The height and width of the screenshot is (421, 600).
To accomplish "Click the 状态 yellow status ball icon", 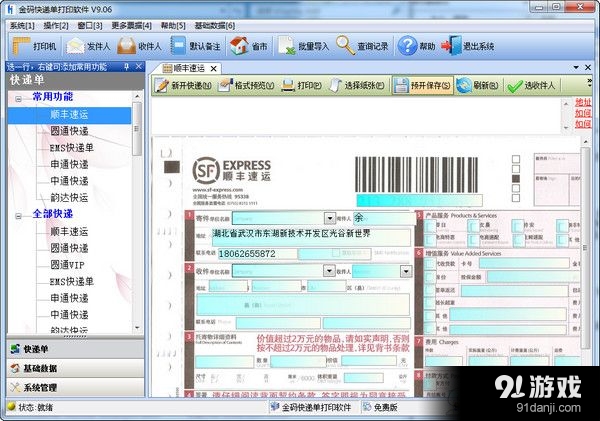I will (11, 406).
